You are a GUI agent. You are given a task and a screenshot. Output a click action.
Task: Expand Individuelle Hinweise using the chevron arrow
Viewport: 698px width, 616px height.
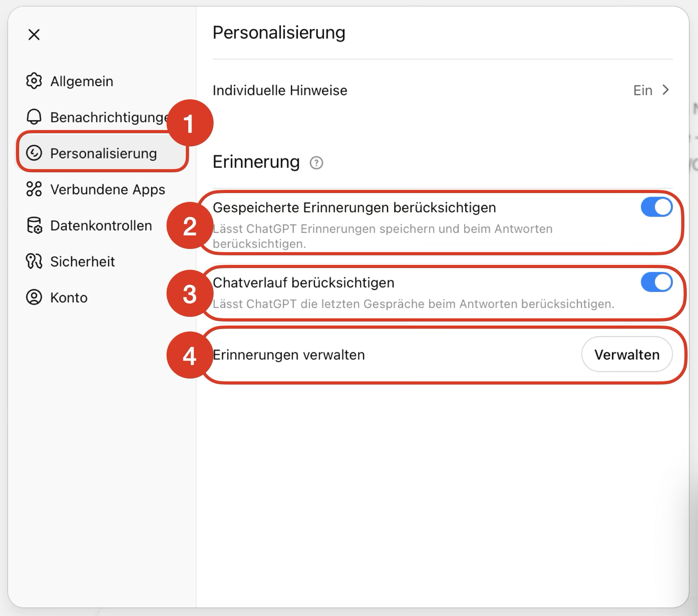coord(665,90)
